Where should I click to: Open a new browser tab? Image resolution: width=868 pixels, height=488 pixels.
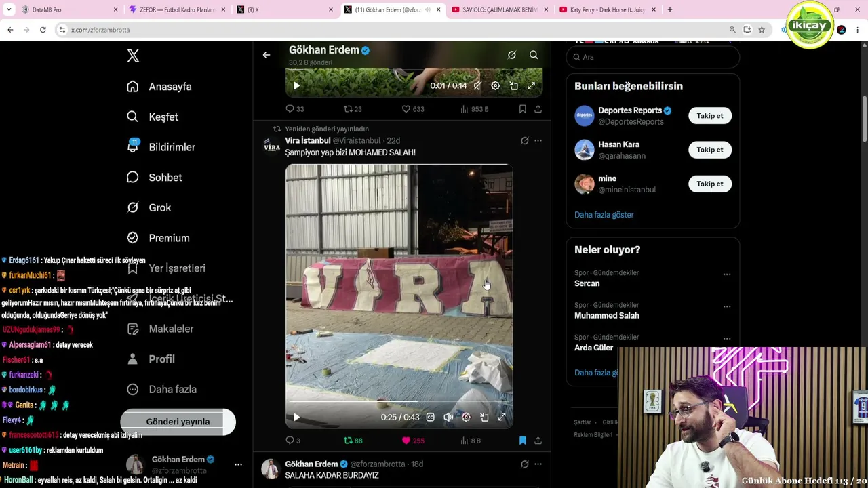click(x=670, y=9)
